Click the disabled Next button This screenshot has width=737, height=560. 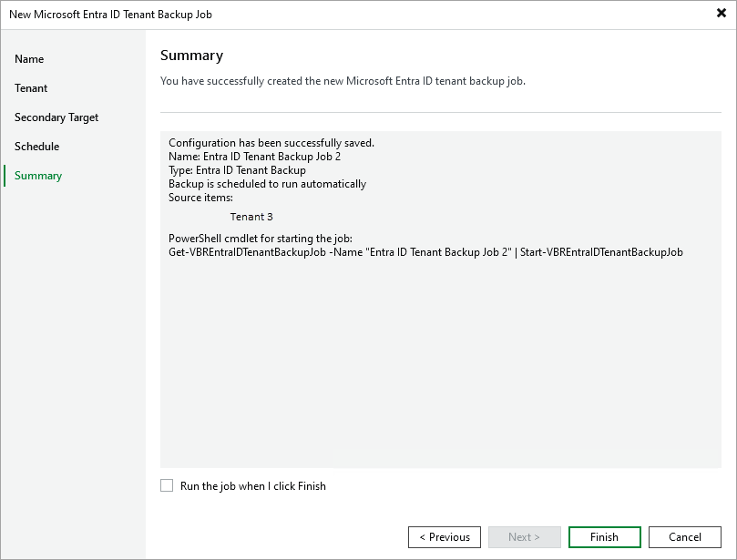click(524, 537)
